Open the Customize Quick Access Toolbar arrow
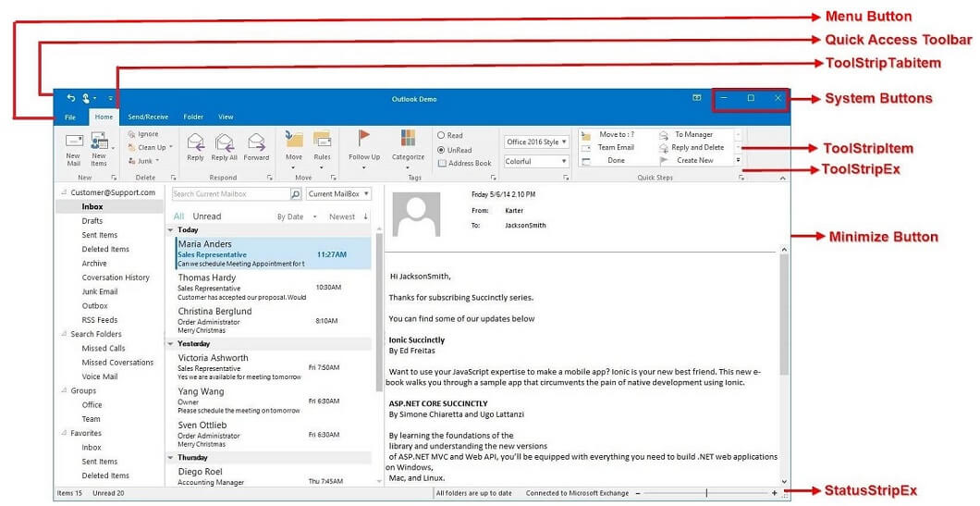Screen dimensions: 980x506 pyautogui.click(x=111, y=98)
